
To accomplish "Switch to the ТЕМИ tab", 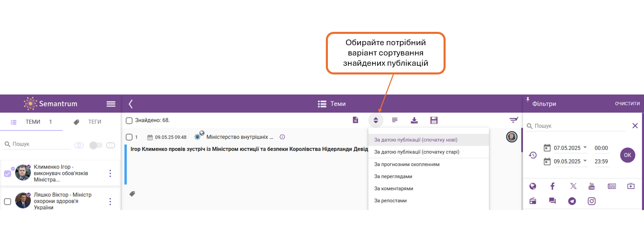I will pyautogui.click(x=31, y=122).
